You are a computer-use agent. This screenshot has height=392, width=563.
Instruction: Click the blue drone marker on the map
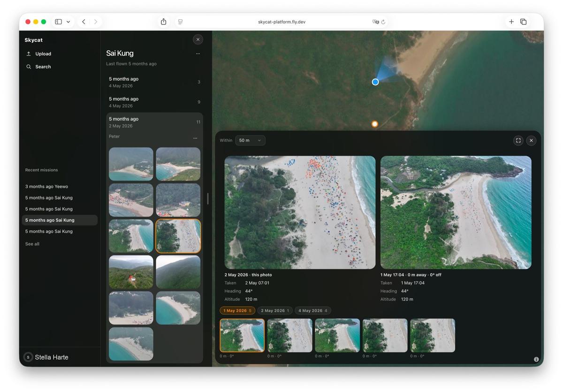(x=375, y=82)
